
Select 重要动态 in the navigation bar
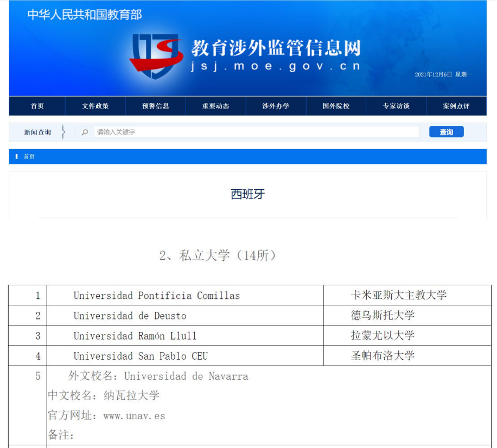[215, 106]
